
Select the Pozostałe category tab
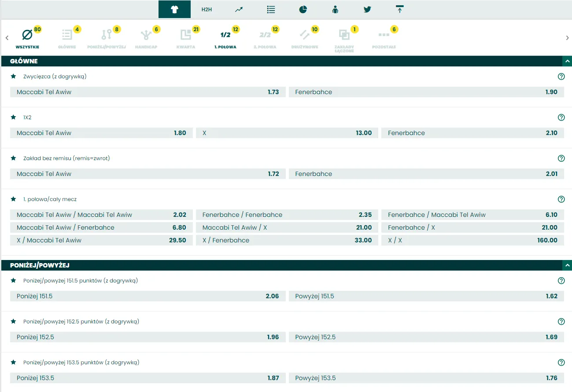[384, 38]
